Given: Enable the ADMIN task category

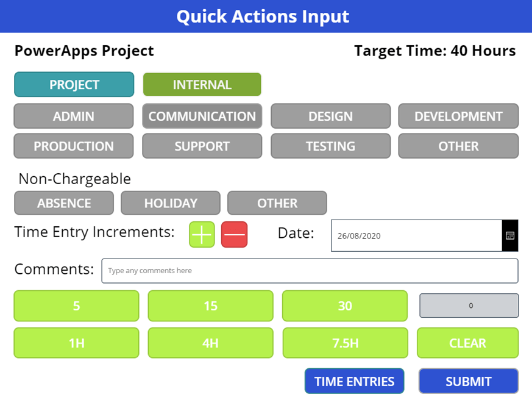Looking at the screenshot, I should [x=73, y=116].
